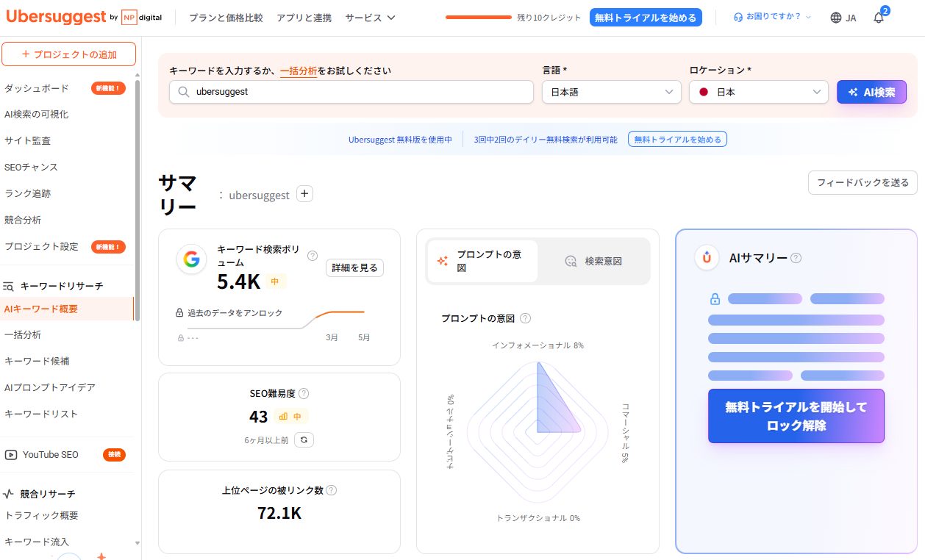Click the help icon beside SEO難易度
The image size is (925, 560).
click(304, 393)
